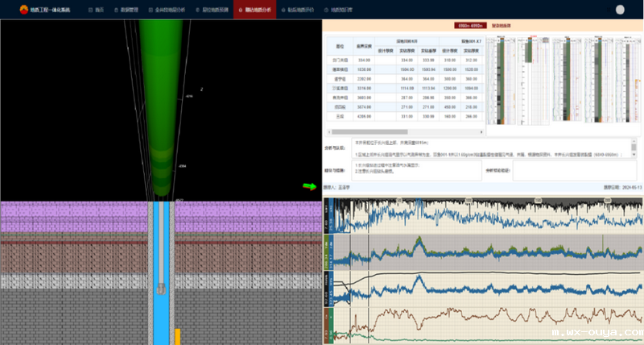Click the purple formation layer in the section
The width and height of the screenshot is (644, 345).
(72, 215)
